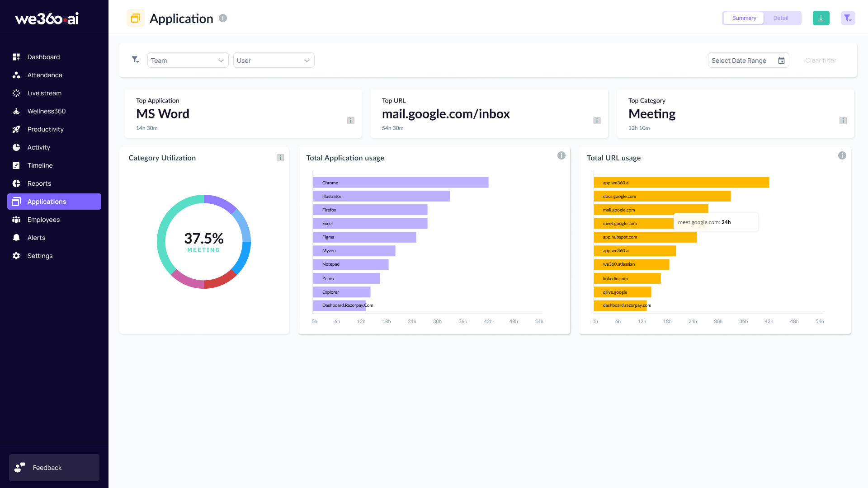Switch view to Detail mode
This screenshot has height=488, width=868.
781,18
